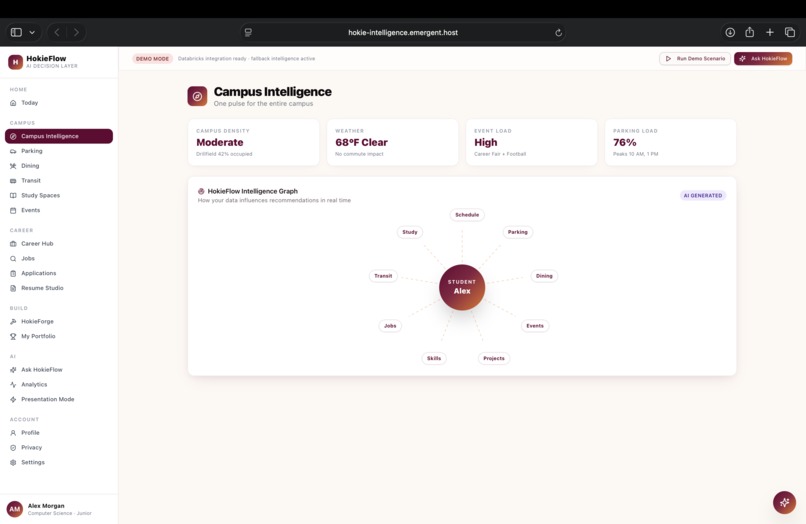
Task: Click the HokieFlow logo icon
Action: [15, 62]
